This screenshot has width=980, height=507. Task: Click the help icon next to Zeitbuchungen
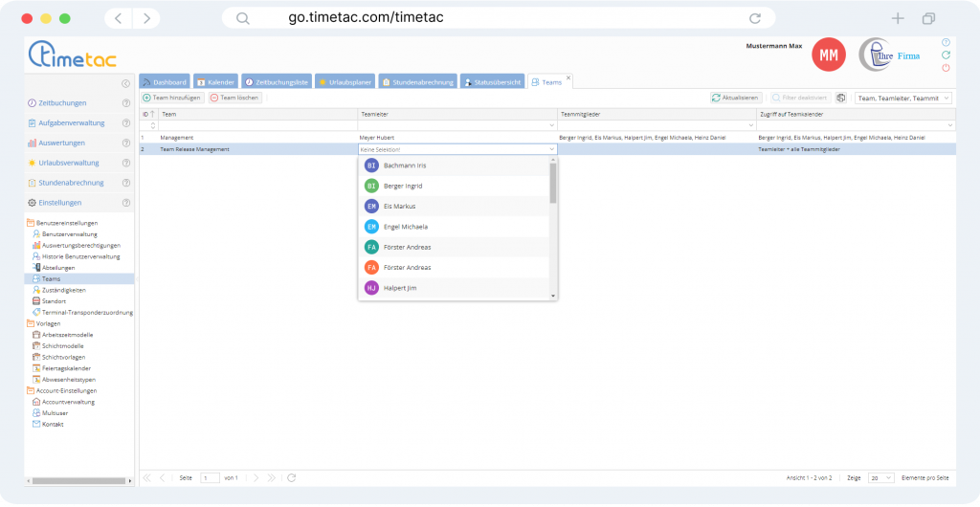click(x=126, y=102)
